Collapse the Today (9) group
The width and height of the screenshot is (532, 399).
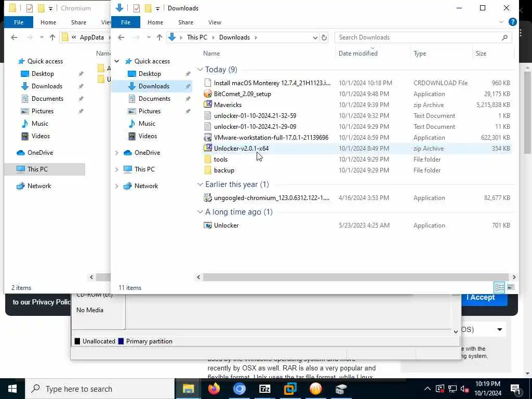[x=200, y=69]
